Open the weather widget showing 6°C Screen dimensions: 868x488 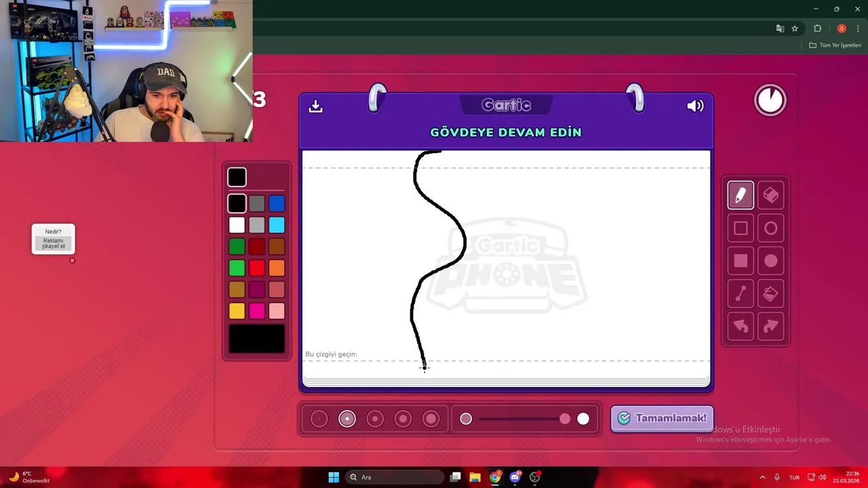[x=28, y=477]
